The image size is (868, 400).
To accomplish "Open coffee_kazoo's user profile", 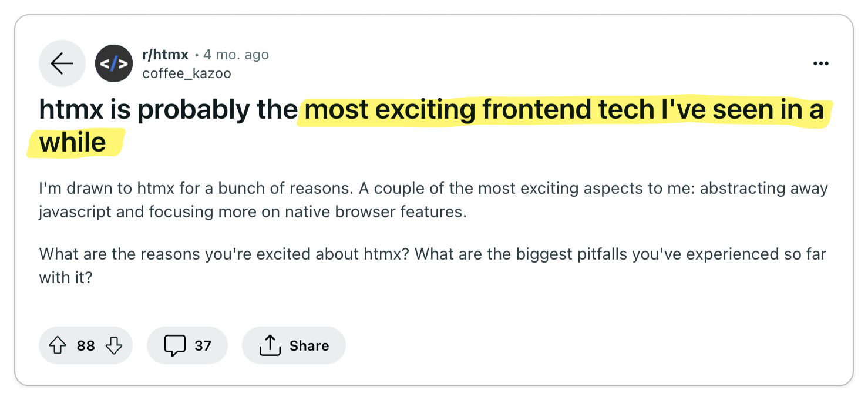I will pyautogui.click(x=187, y=73).
